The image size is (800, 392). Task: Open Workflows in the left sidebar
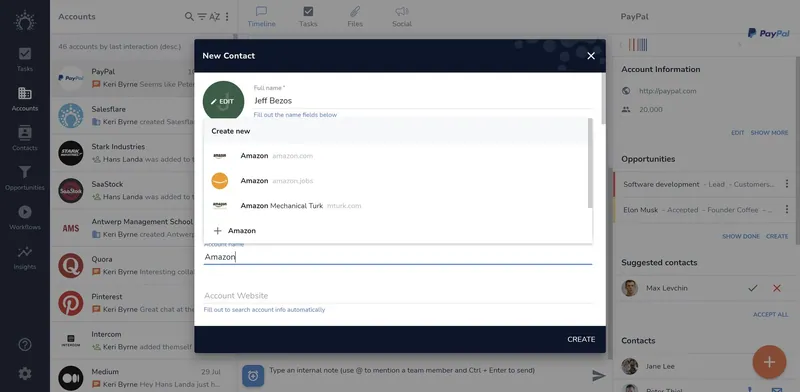click(24, 217)
